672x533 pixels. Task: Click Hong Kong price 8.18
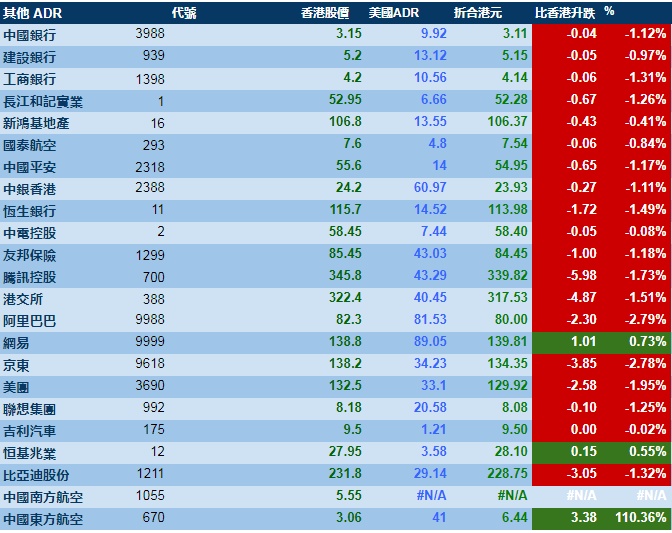349,407
